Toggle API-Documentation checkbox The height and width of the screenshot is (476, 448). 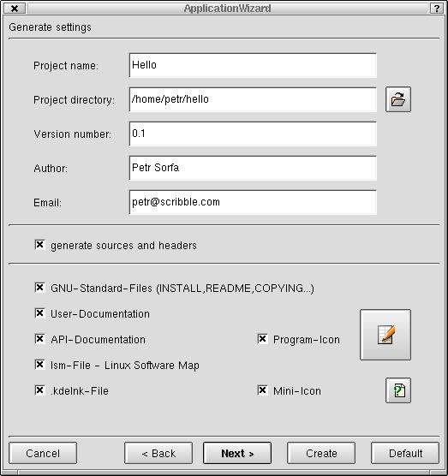(x=39, y=339)
